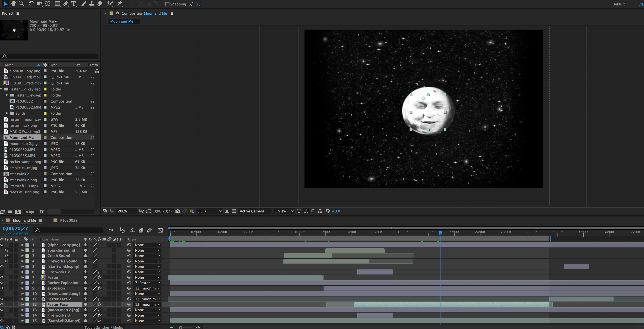Hide the Fester layer with eye icon
The width and height of the screenshot is (644, 329).
click(x=2, y=277)
